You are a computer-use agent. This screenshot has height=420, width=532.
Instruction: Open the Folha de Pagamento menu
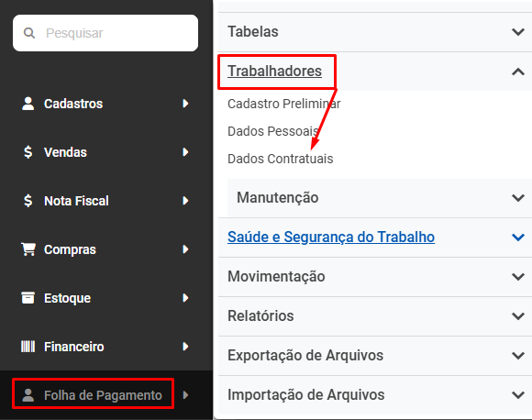103,395
